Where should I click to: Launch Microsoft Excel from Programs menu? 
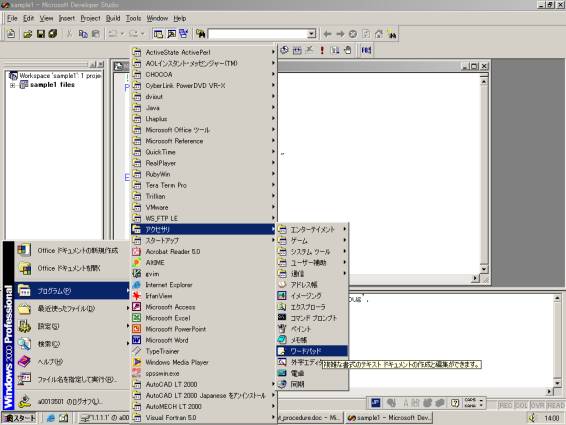pyautogui.click(x=203, y=318)
